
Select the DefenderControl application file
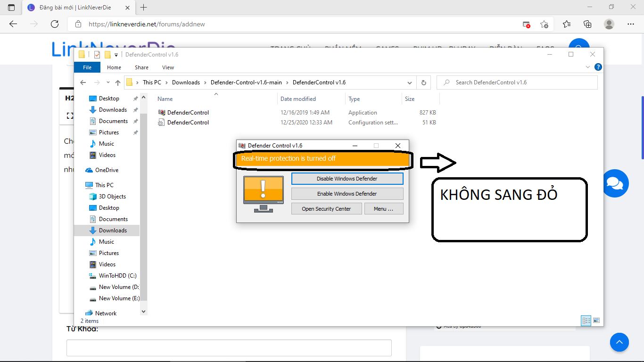tap(187, 112)
